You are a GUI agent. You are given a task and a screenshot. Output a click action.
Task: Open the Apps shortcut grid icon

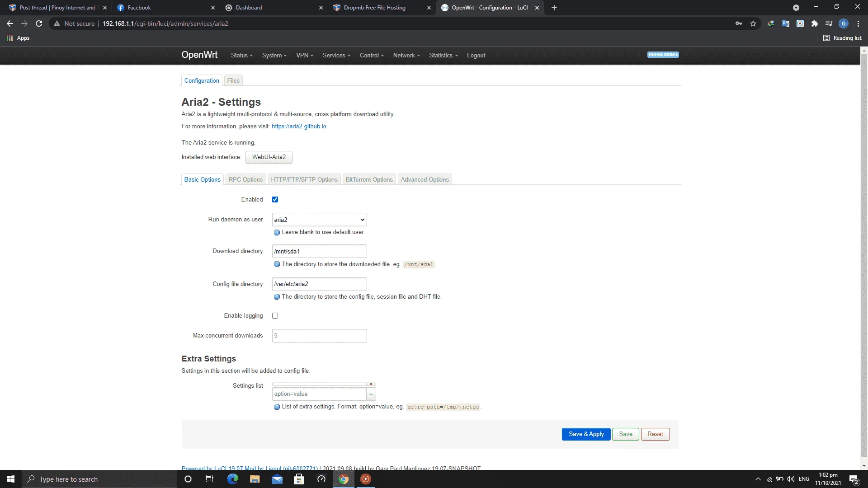click(10, 38)
